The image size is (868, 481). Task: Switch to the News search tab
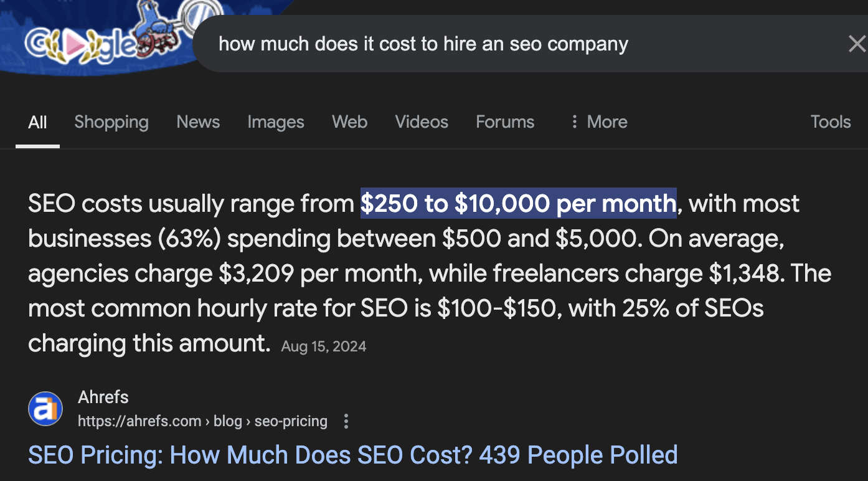(198, 121)
